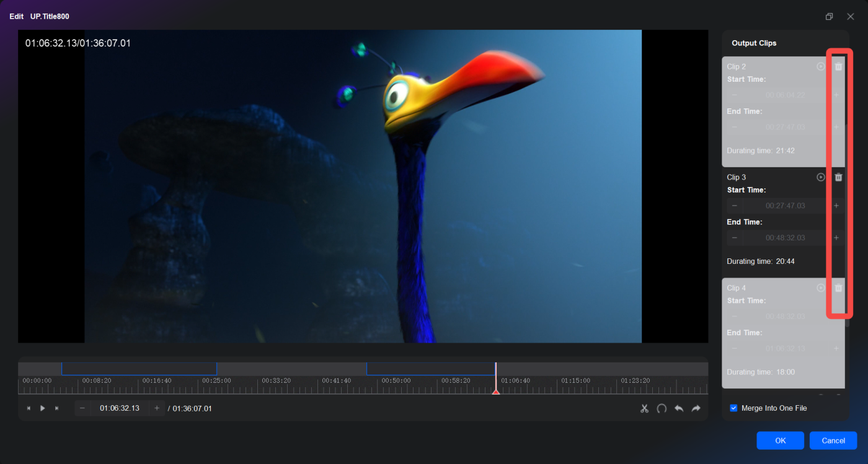Undo the last edit with undo arrow

pos(679,408)
